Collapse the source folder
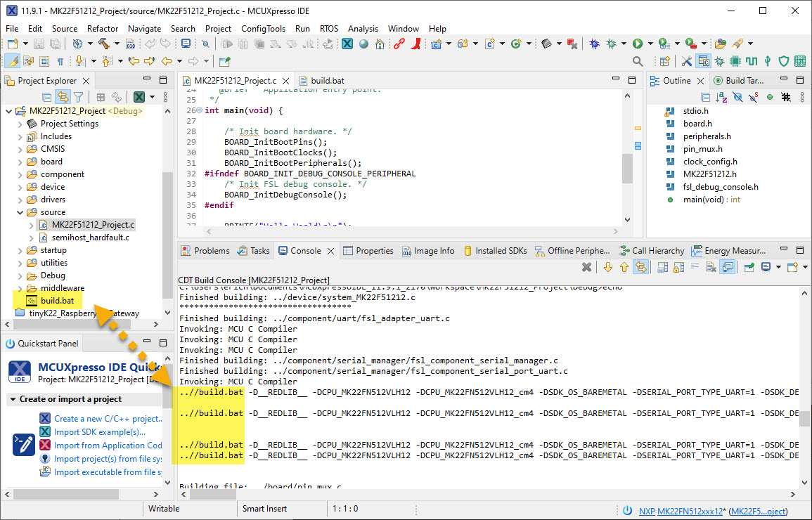The height and width of the screenshot is (520, 812). (x=20, y=213)
